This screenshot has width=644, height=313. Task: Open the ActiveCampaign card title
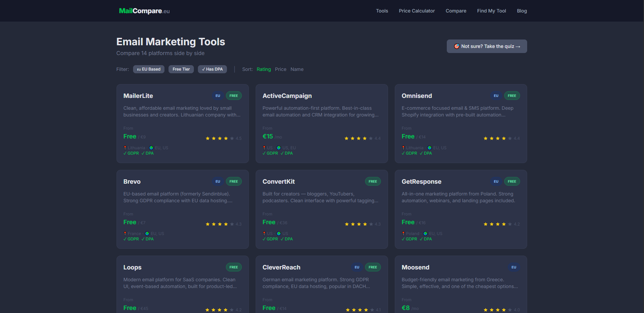(x=287, y=96)
